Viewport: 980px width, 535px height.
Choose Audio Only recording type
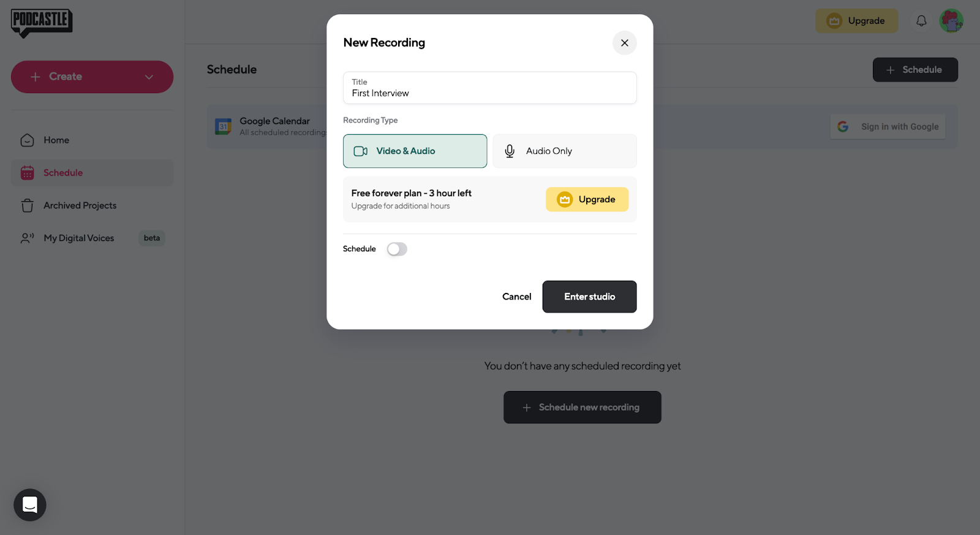(564, 151)
